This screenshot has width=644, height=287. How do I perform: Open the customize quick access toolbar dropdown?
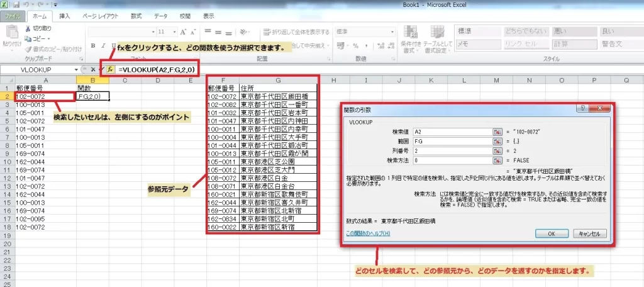point(55,5)
